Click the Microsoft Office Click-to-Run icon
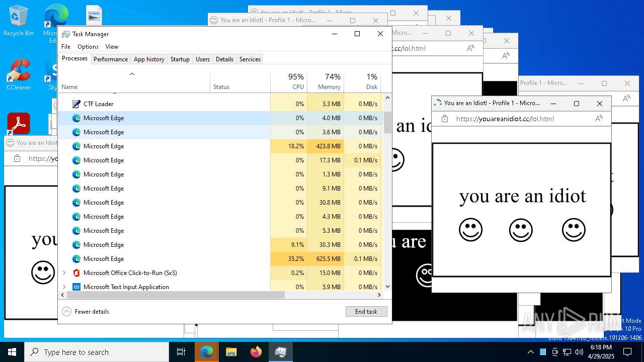 [76, 273]
